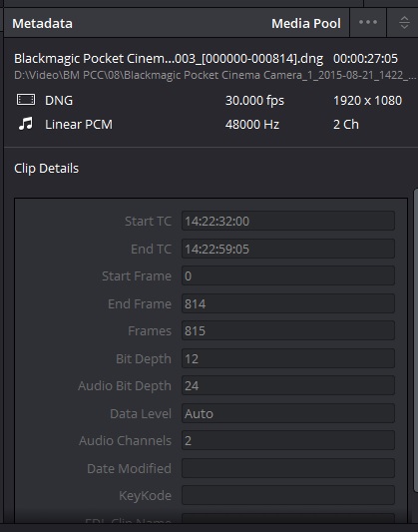Open the Data Level Auto field
The height and width of the screenshot is (532, 418).
point(288,413)
